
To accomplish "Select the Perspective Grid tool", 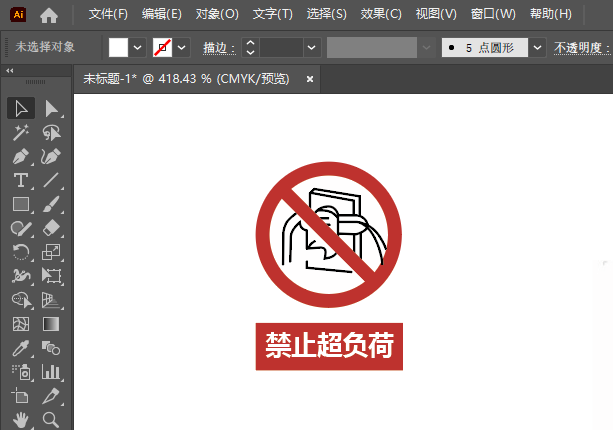I will click(x=51, y=300).
